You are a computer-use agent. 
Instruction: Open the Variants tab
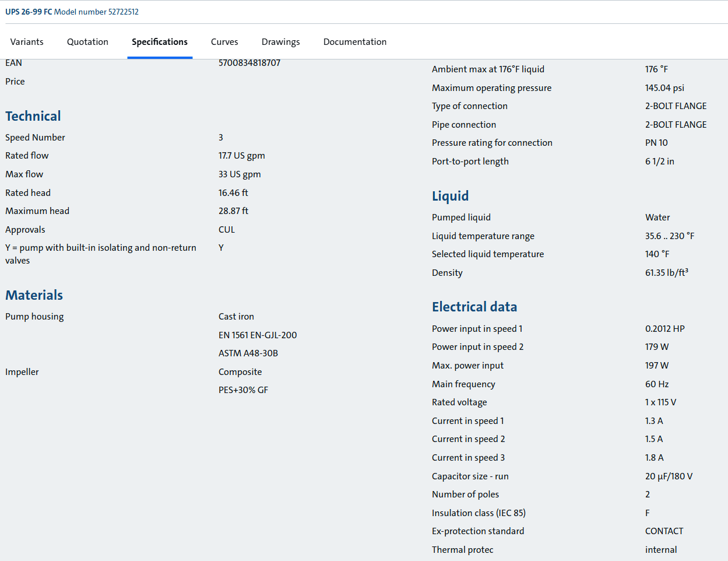point(27,42)
